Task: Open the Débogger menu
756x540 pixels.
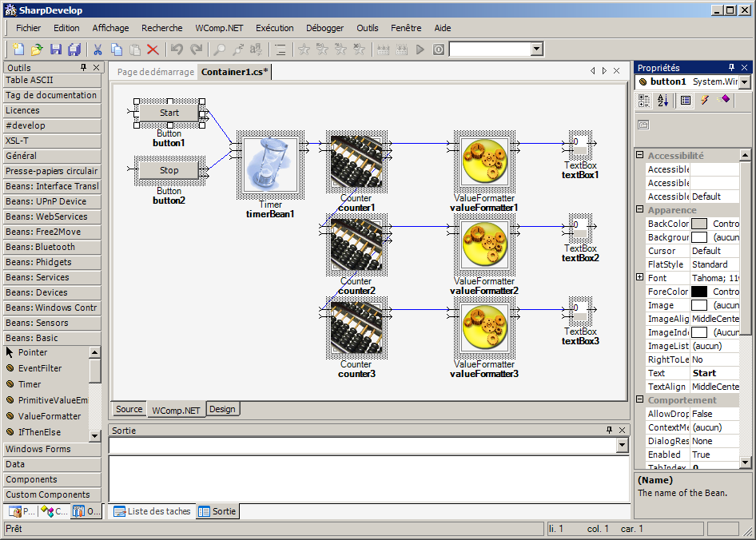Action: point(325,28)
